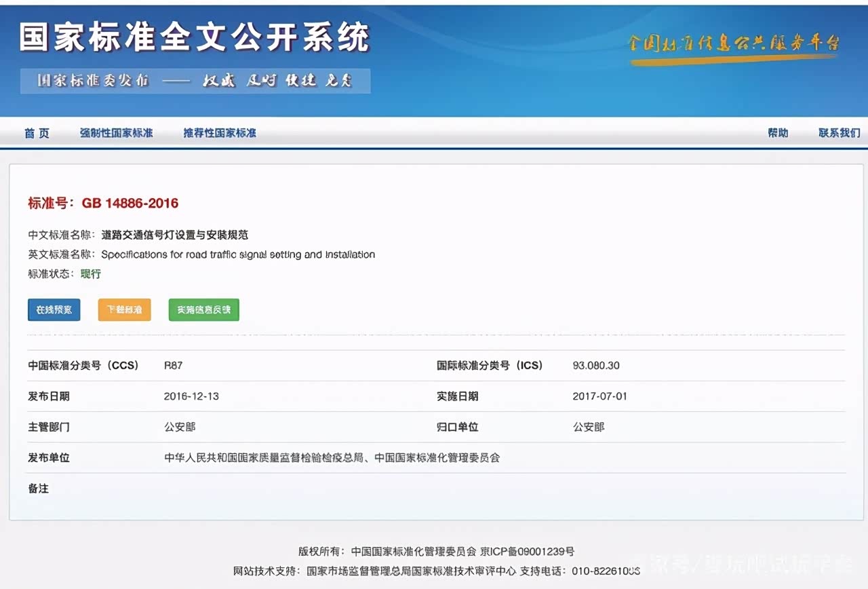Click the Chinese standard name 道路交通信号灯设置与安装规范
The height and width of the screenshot is (589, 868).
174,235
